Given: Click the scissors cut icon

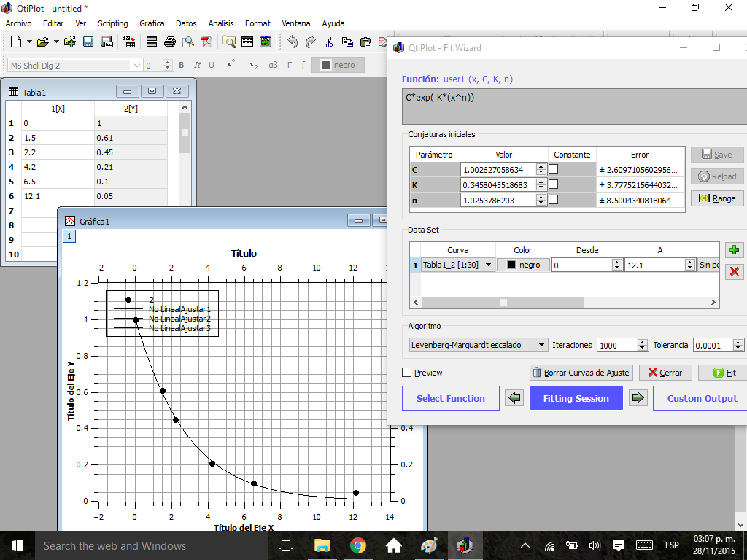Looking at the screenshot, I should [329, 42].
